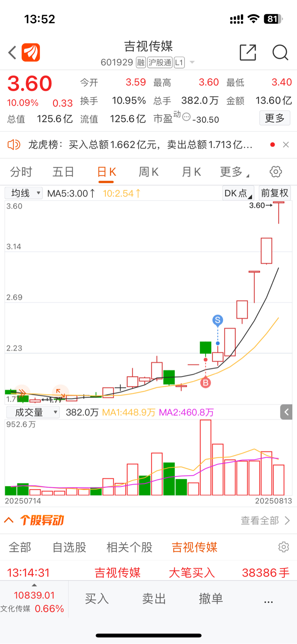
Task: Expand the 文化传媒 index panel
Action: (x=34, y=599)
